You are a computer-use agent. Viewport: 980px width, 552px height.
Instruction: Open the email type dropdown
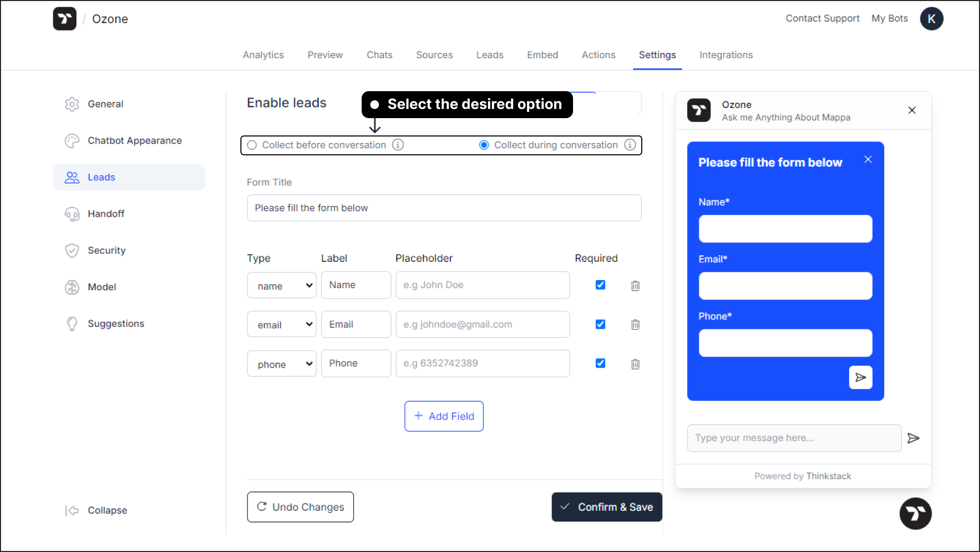pos(282,324)
